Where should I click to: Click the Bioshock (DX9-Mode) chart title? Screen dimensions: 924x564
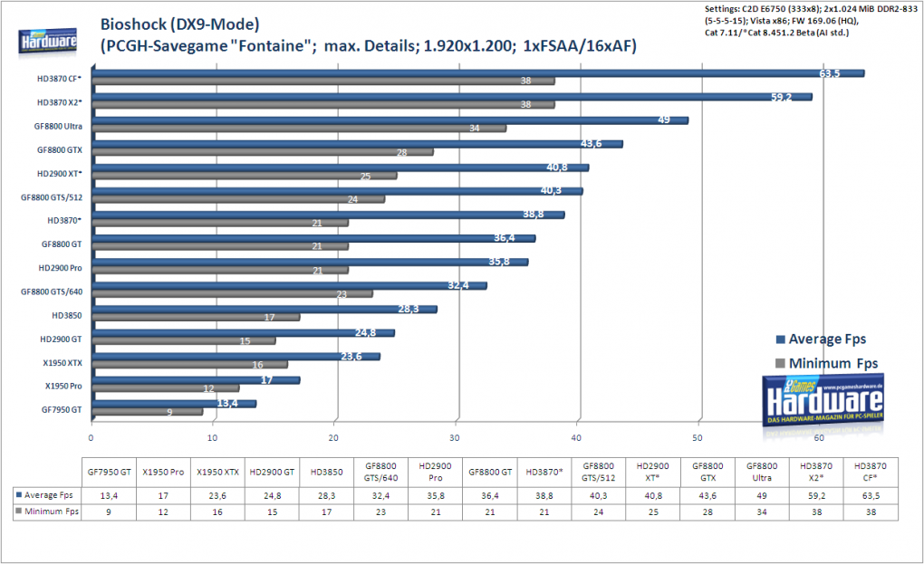click(x=179, y=24)
